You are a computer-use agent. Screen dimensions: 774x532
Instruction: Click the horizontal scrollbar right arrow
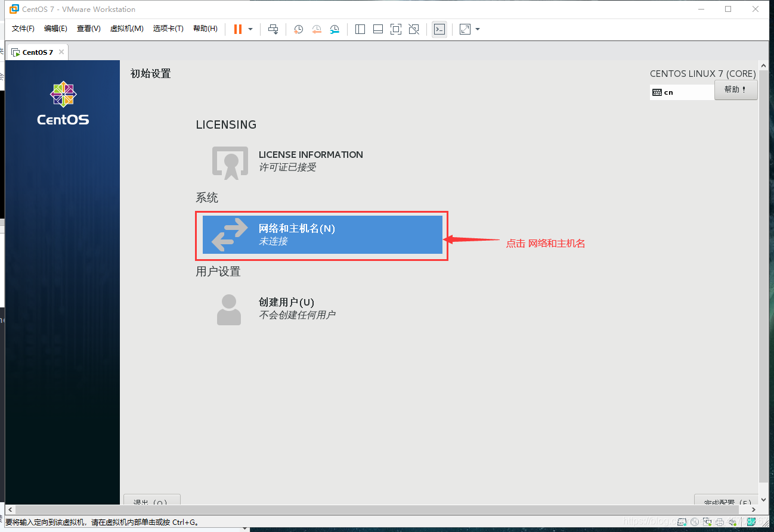click(x=754, y=511)
